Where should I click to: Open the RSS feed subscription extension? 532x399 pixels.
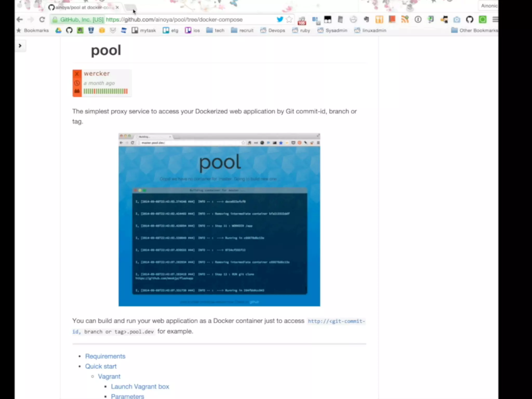405,19
